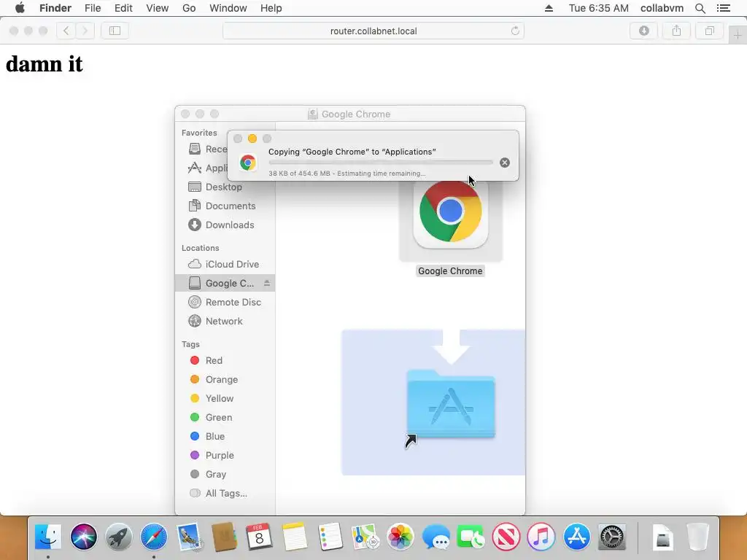Open the File menu

tap(93, 8)
